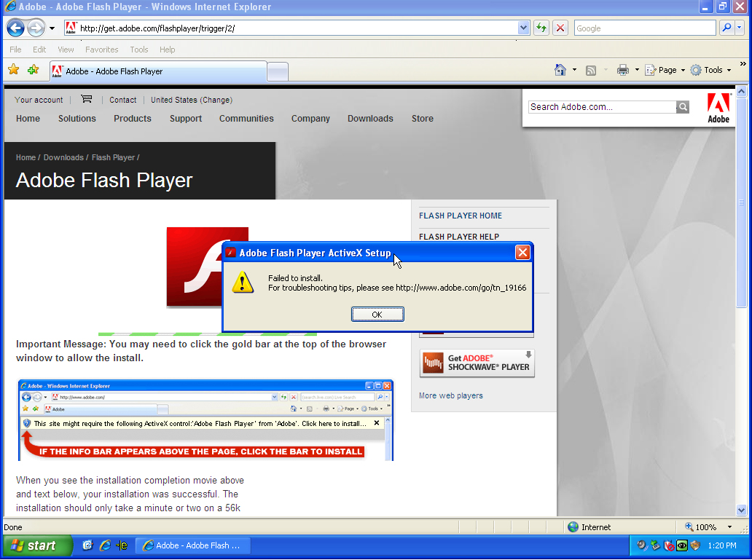Click the IE Back navigation button
The width and height of the screenshot is (752, 560).
coord(15,28)
